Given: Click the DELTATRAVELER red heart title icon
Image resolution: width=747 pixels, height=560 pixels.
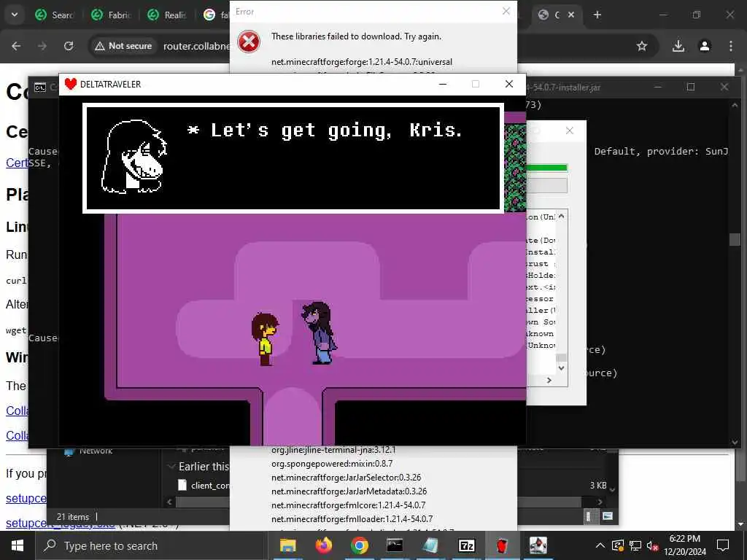Looking at the screenshot, I should (71, 85).
